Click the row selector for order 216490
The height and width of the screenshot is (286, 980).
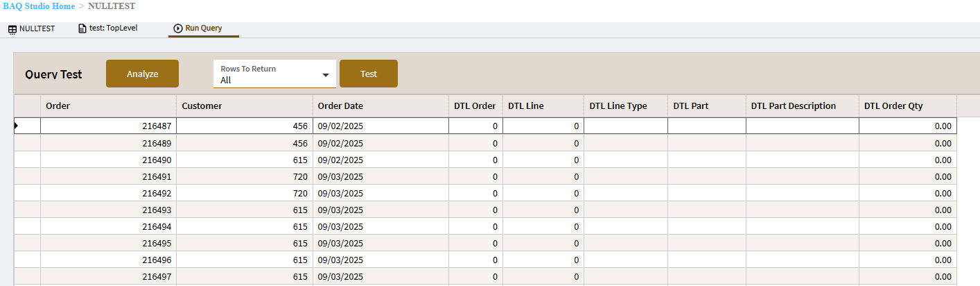click(x=27, y=160)
